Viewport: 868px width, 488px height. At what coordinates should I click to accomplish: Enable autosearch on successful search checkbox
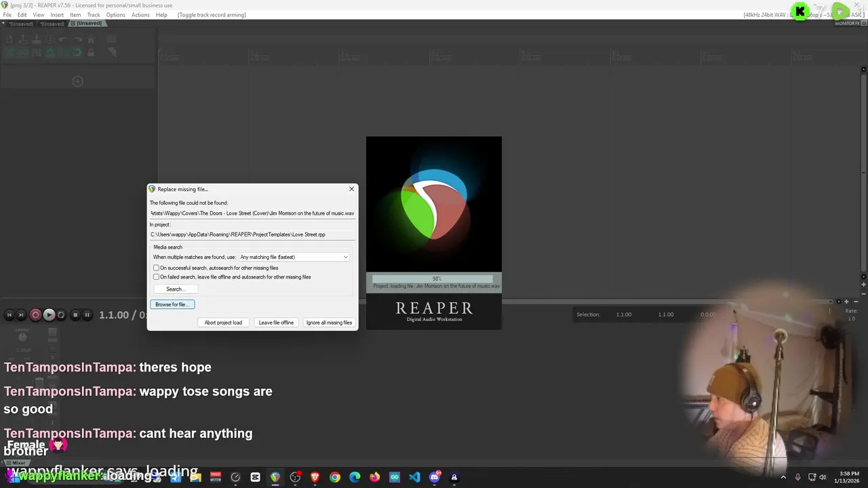point(157,268)
